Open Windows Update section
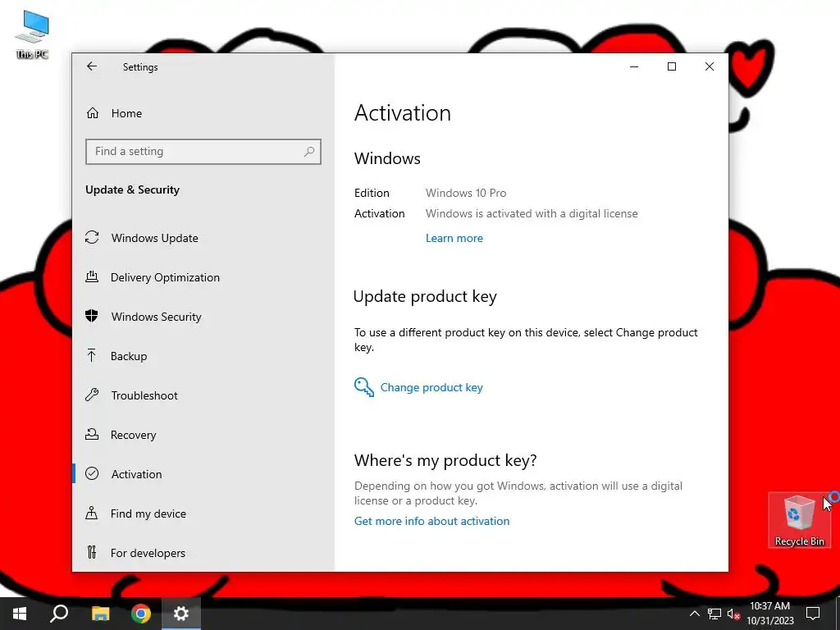The width and height of the screenshot is (840, 630). [x=203, y=238]
